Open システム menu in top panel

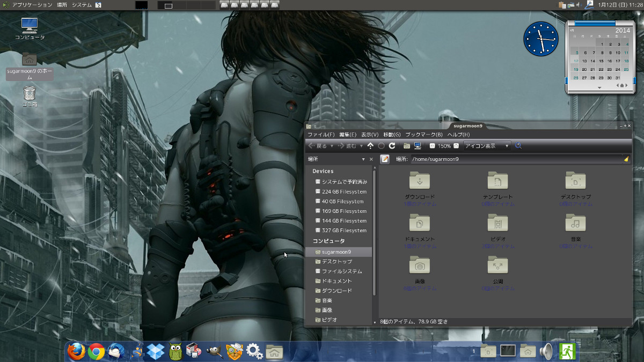(82, 5)
